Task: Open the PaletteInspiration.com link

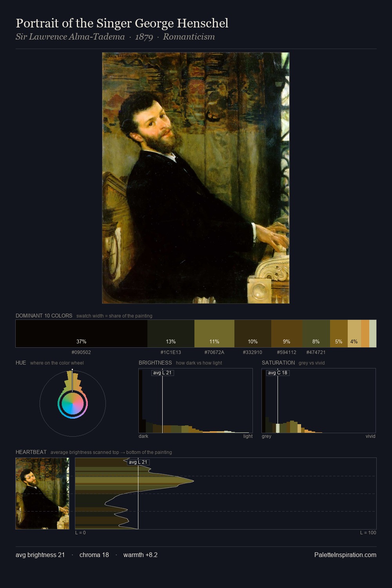Action: point(345,555)
